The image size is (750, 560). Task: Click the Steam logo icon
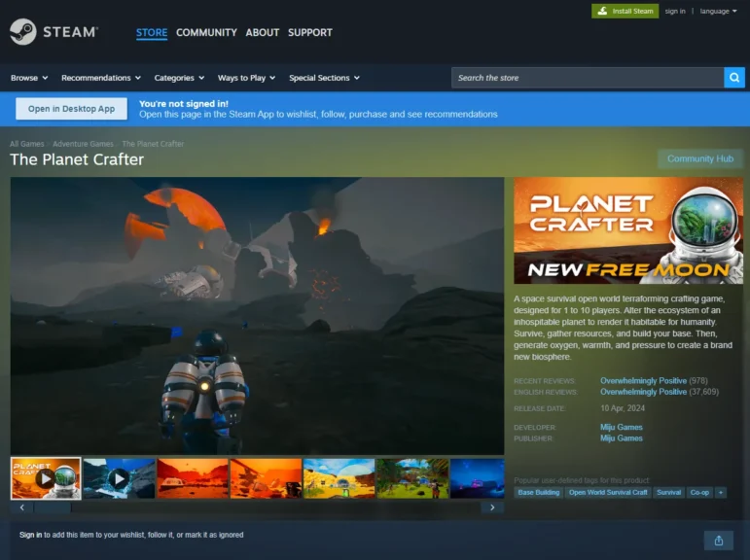click(x=23, y=31)
